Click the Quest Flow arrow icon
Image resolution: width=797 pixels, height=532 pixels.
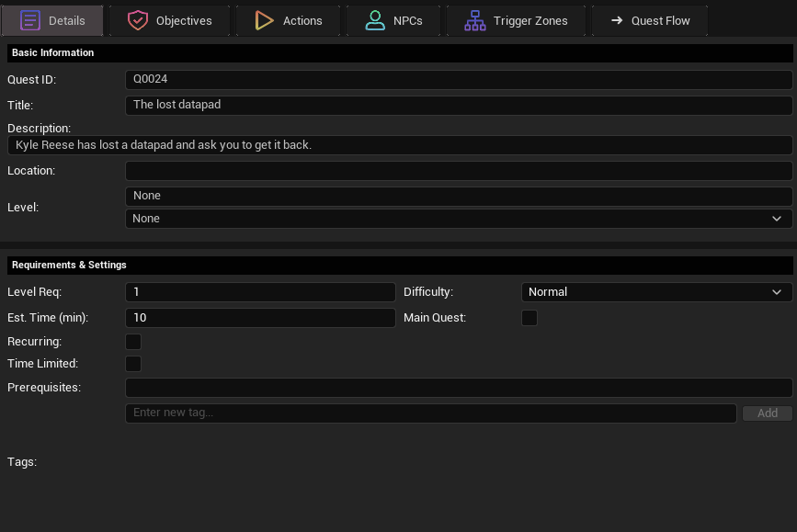(x=617, y=21)
